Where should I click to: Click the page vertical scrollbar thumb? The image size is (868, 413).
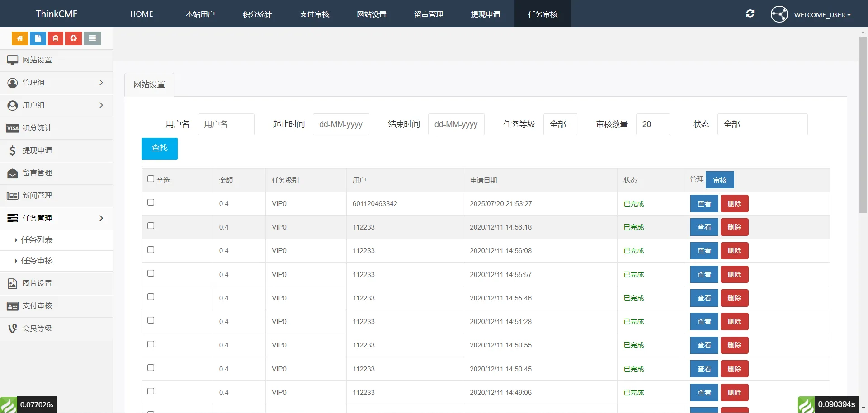pyautogui.click(x=863, y=124)
